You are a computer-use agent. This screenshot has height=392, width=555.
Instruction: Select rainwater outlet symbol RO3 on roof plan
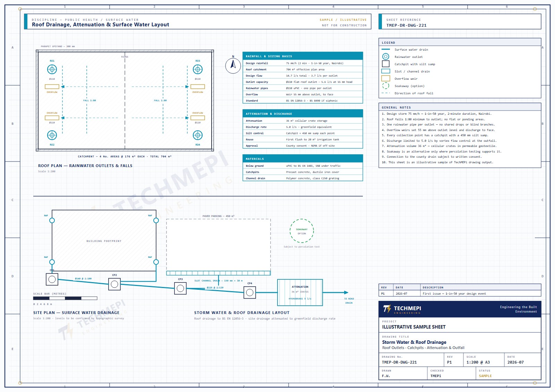(x=198, y=69)
